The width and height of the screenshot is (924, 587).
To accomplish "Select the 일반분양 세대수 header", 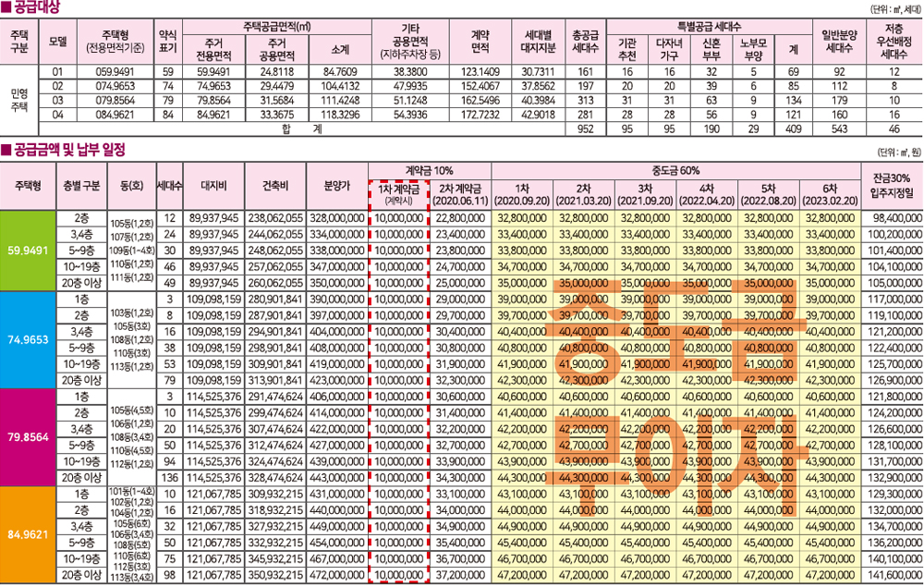I will pos(839,42).
